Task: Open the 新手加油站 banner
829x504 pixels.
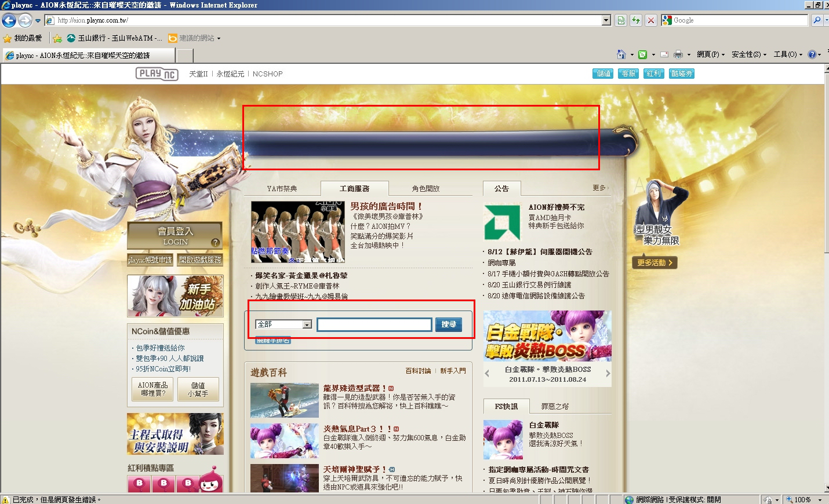Action: [x=175, y=296]
